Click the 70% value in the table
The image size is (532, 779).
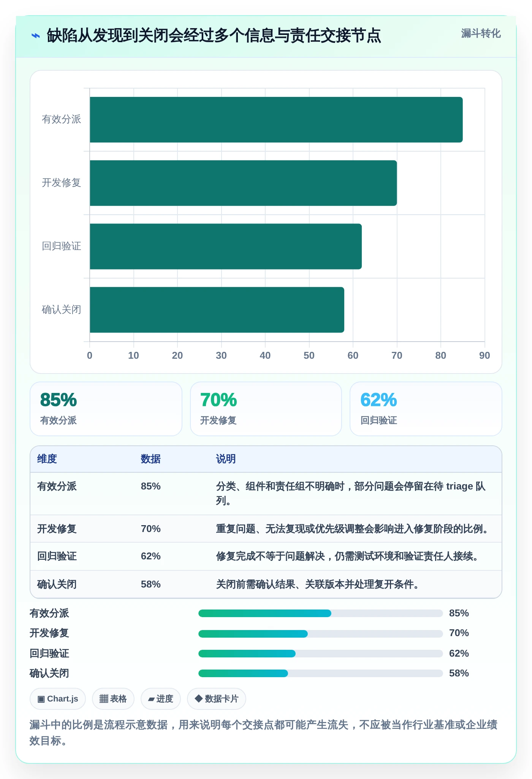click(x=150, y=529)
